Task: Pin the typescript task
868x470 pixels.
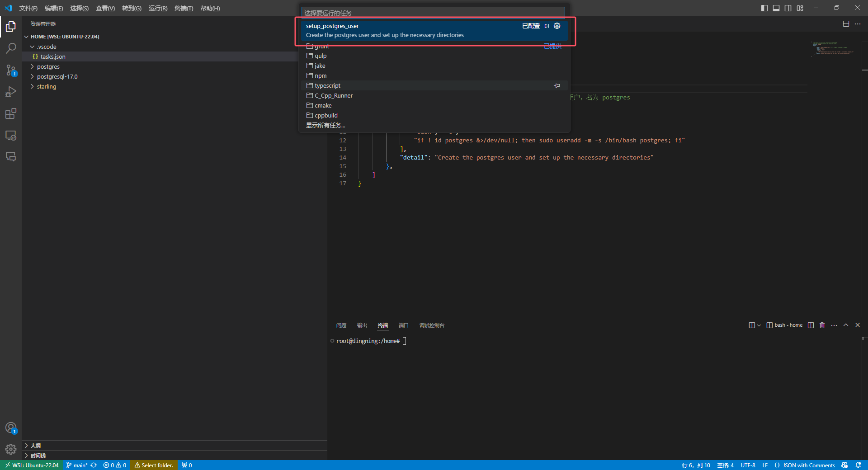Action: pyautogui.click(x=557, y=85)
